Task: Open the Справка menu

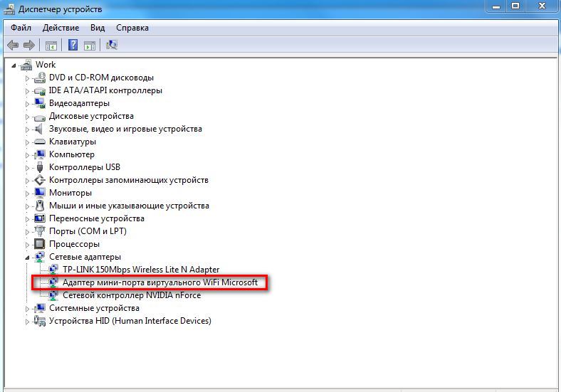Action: tap(132, 28)
